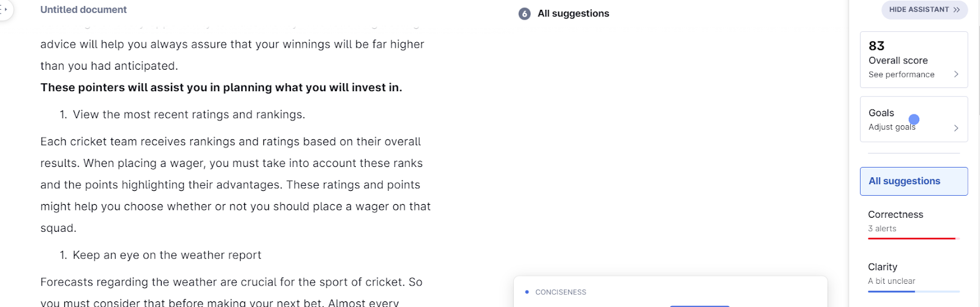Click the suggestions count badge showing 6

524,13
